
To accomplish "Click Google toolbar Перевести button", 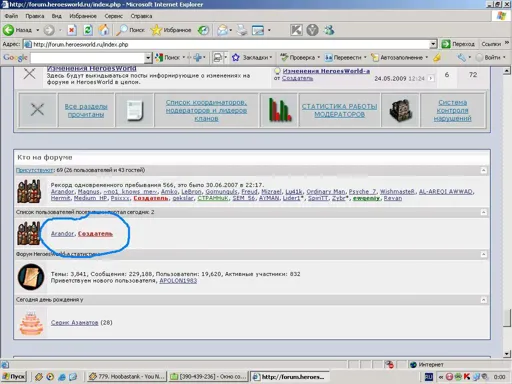I will point(343,57).
